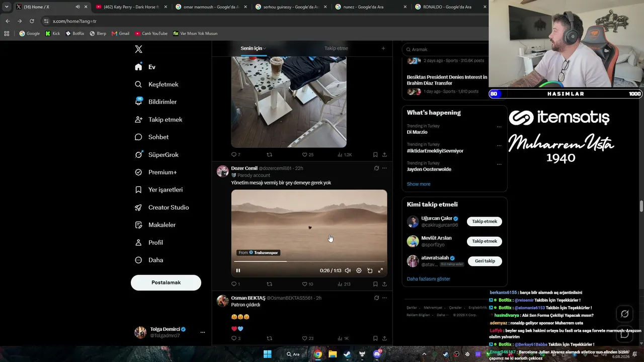Open File Explorer from the taskbar
The image size is (644, 362).
click(333, 354)
